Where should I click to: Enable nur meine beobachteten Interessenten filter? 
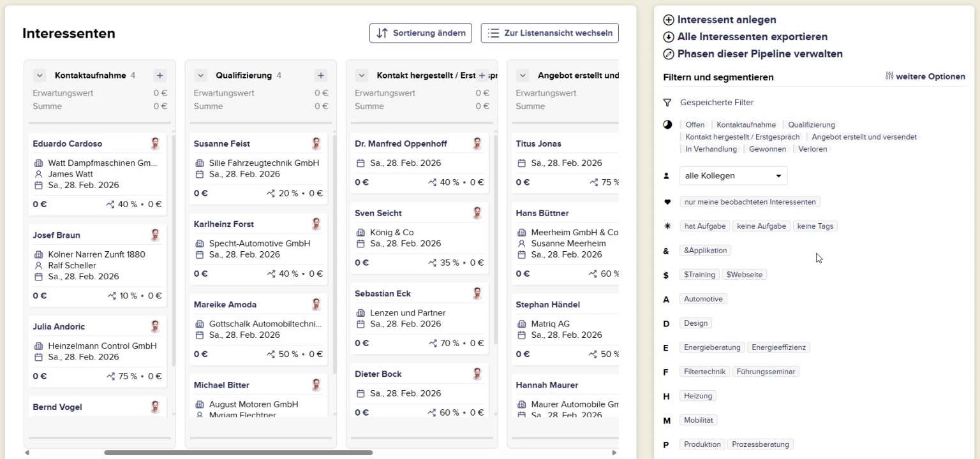(750, 202)
